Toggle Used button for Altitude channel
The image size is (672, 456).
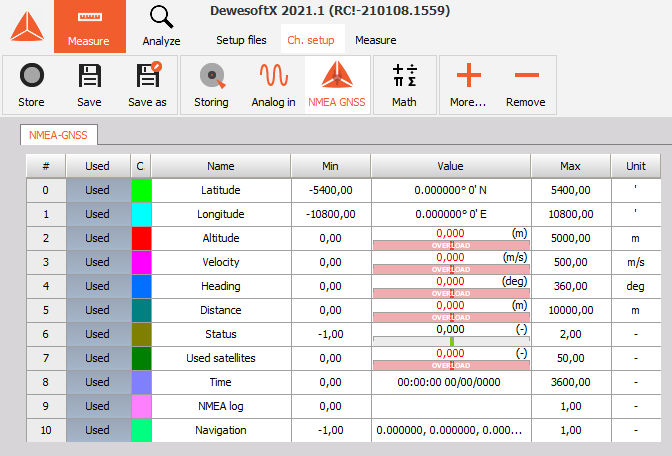click(98, 238)
